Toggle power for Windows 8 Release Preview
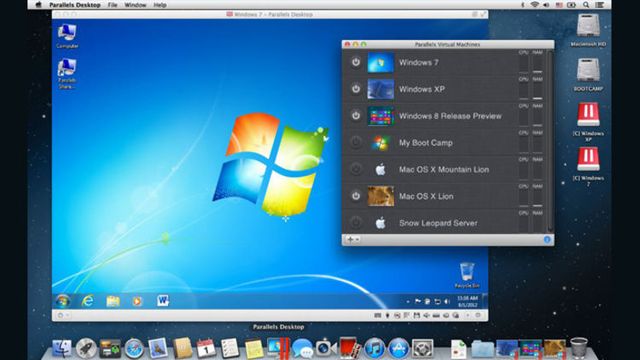 (356, 116)
